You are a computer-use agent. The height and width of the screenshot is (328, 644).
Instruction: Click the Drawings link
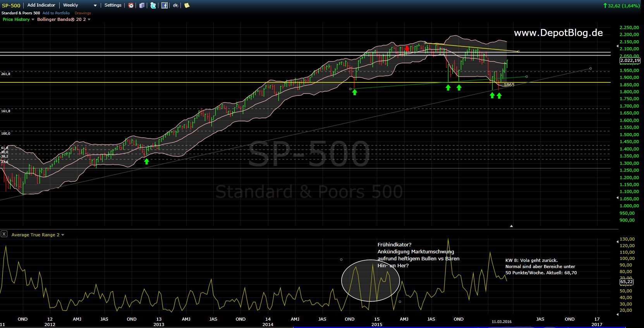(82, 13)
